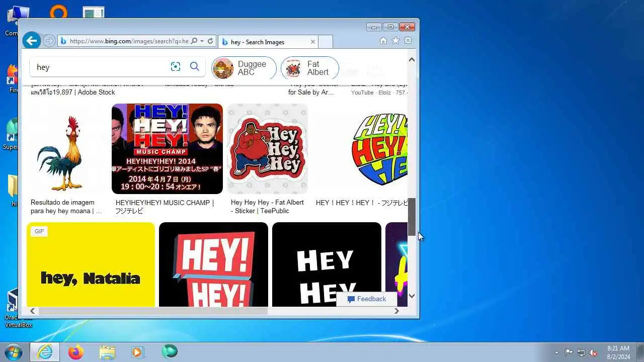Screen dimensions: 644x362
Task: Click the horizontal scrollbar right arrow
Action: [x=396, y=311]
